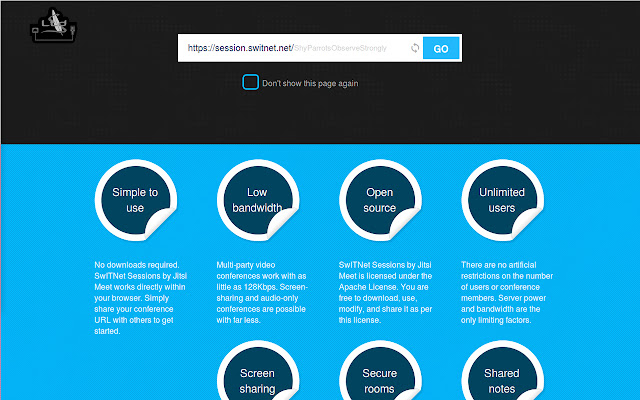Click the paragraph starting 'Multi-party video'

click(x=262, y=292)
